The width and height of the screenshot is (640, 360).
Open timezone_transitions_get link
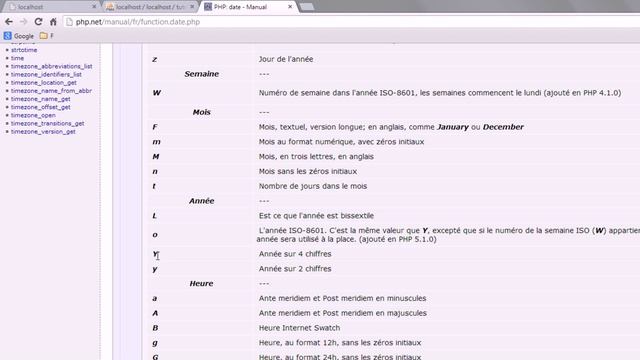pyautogui.click(x=47, y=123)
